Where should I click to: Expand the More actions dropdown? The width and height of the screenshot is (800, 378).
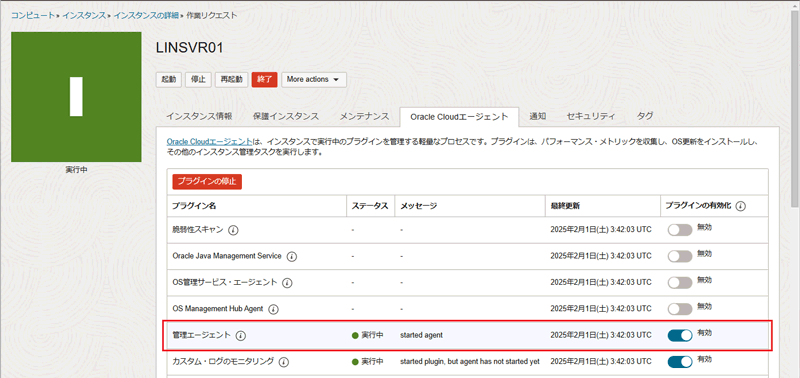click(x=314, y=80)
